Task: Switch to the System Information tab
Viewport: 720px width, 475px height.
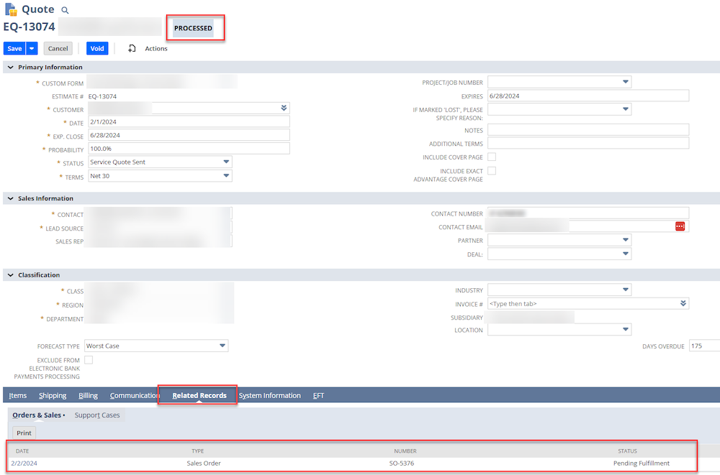Action: point(270,396)
